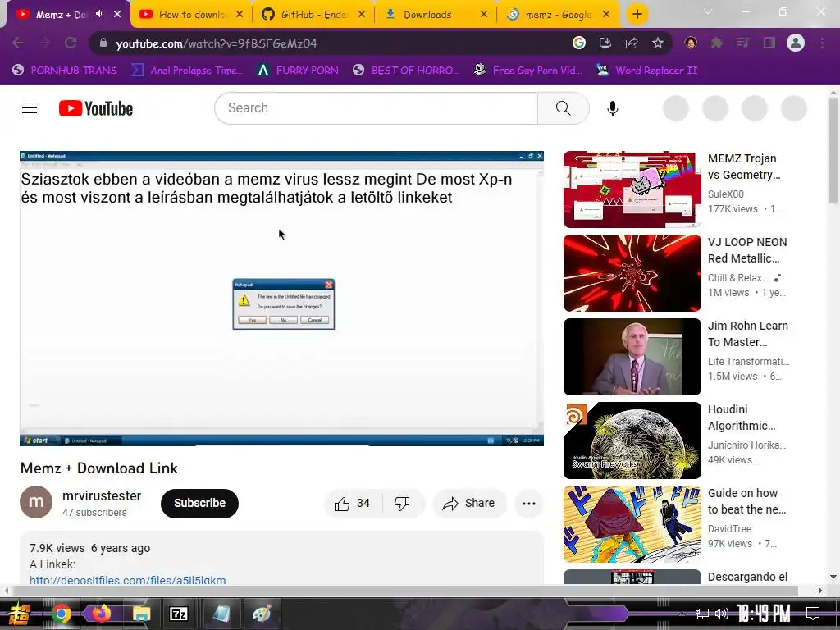The height and width of the screenshot is (630, 840).
Task: Share this page from the address bar
Action: 632,43
